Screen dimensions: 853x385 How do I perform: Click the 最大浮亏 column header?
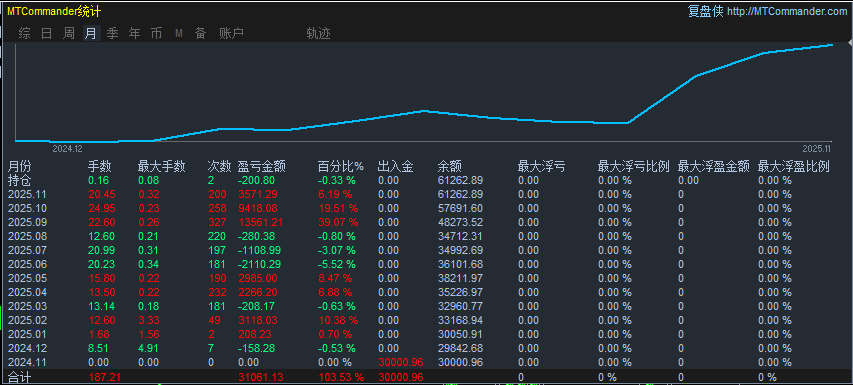[541, 167]
